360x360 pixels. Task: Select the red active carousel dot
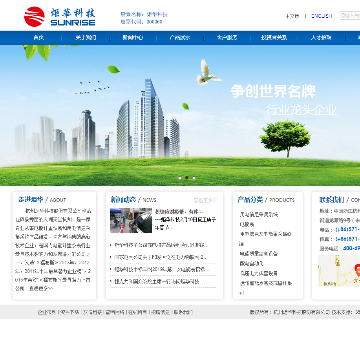coord(187,178)
